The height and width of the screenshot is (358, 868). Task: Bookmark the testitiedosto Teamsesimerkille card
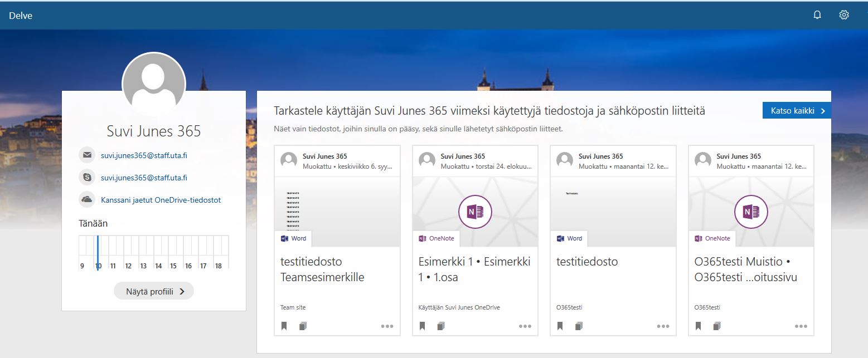click(284, 326)
